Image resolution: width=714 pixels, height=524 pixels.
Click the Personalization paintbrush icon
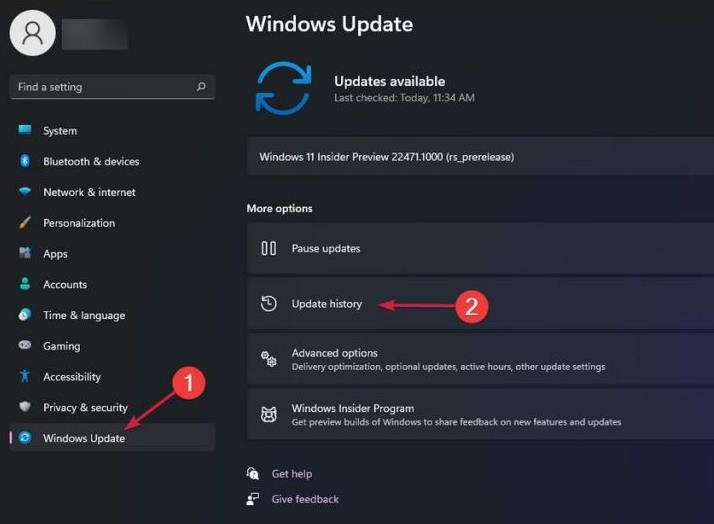[x=25, y=222]
